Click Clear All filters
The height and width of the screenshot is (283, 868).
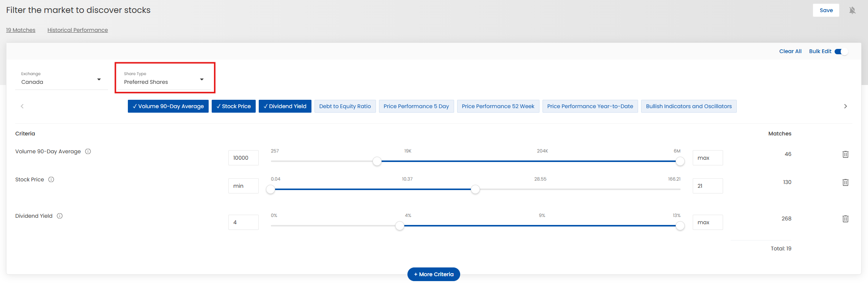pyautogui.click(x=790, y=51)
